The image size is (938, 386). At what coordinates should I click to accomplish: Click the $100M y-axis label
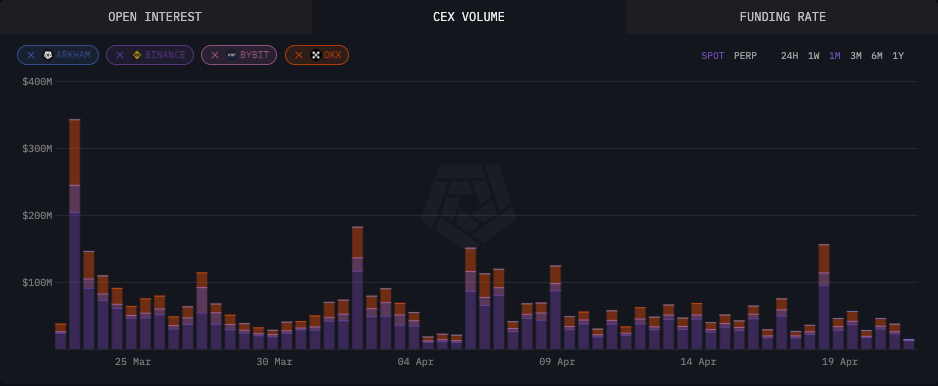(x=38, y=282)
